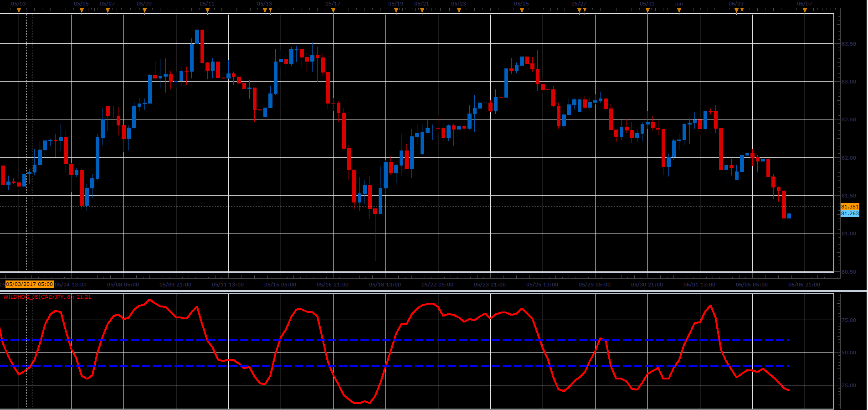The width and height of the screenshot is (868, 410).
Task: Click the orange marker under date 05/19
Action: [x=396, y=10]
